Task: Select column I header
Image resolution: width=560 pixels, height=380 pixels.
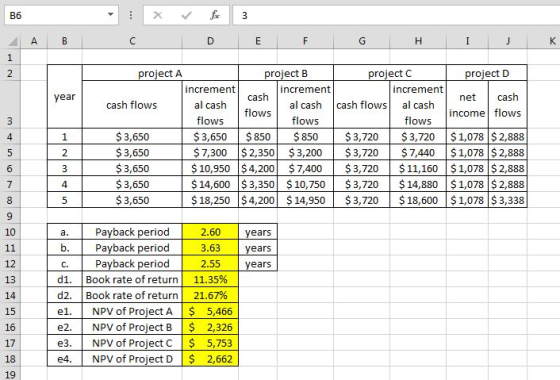Action: (467, 41)
